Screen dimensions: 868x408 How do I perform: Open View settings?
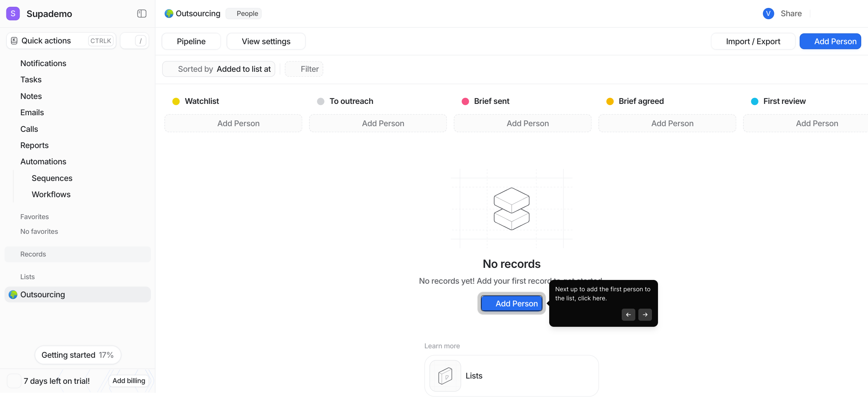[266, 42]
